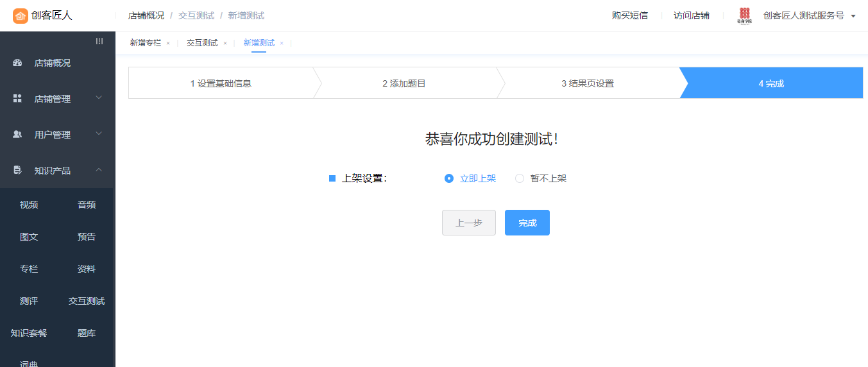Open the 创客匠人测试服务号 account dropdown

click(853, 16)
